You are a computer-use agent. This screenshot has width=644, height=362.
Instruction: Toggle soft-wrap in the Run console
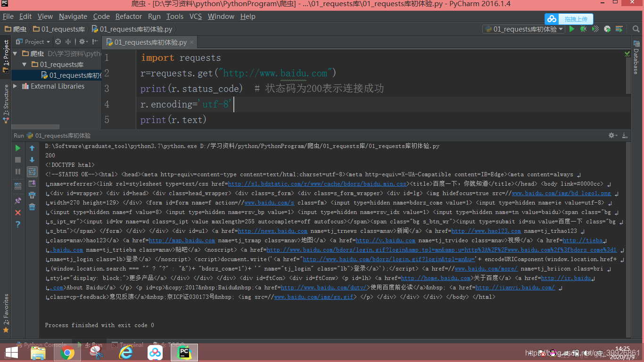tap(32, 172)
